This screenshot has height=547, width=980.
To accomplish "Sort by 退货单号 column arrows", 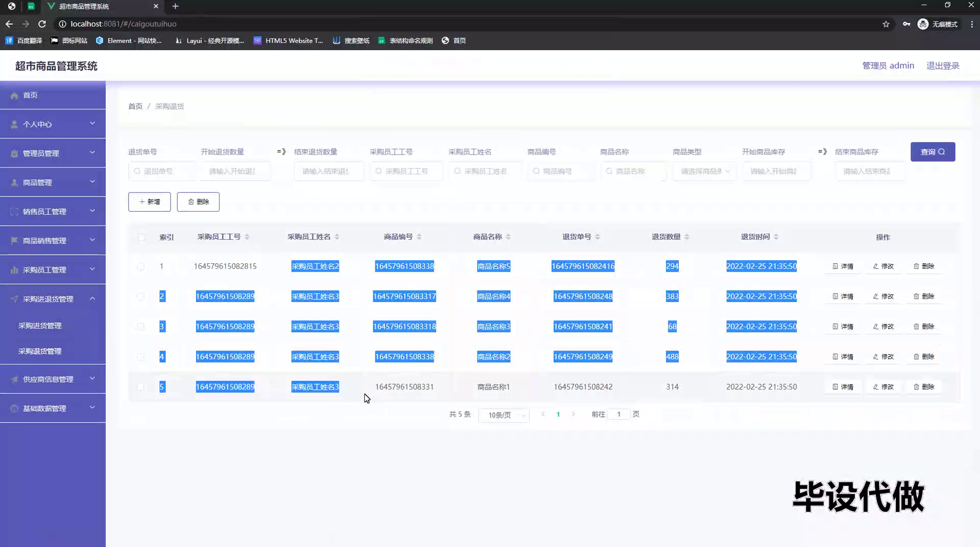I will [598, 237].
